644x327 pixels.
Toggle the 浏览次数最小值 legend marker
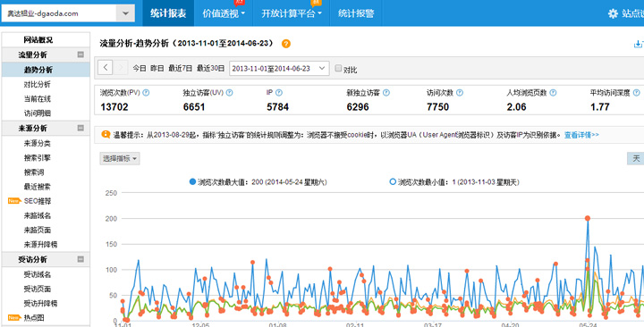point(393,181)
